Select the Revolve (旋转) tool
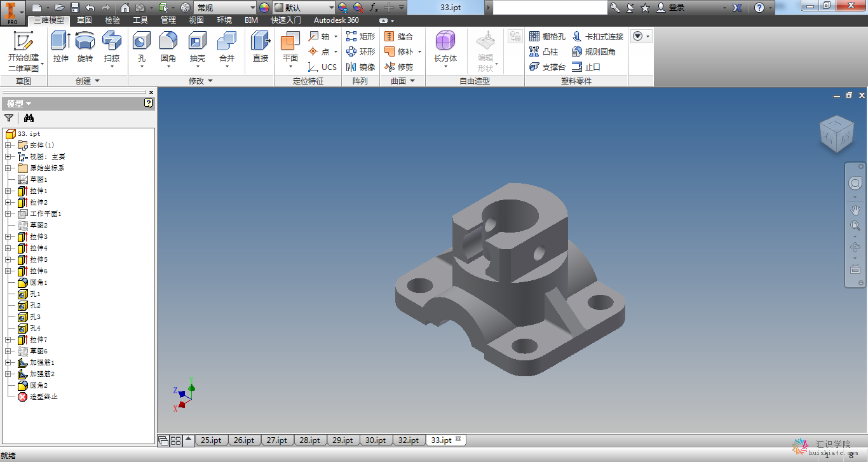Screen dimensions: 868x462 [x=85, y=47]
